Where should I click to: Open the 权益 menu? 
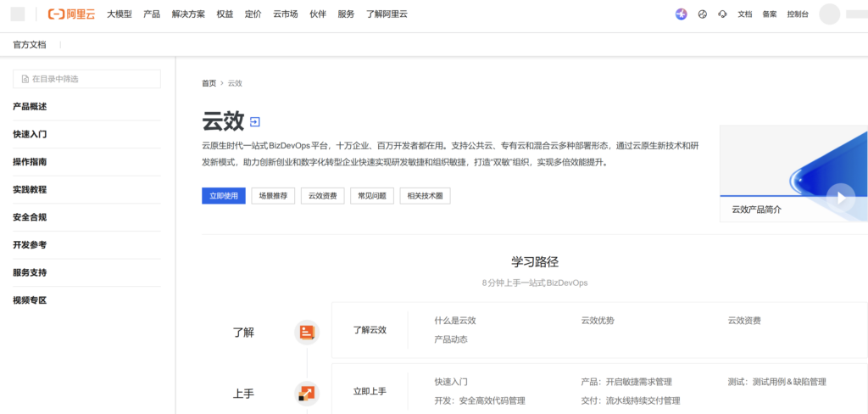[x=225, y=14]
